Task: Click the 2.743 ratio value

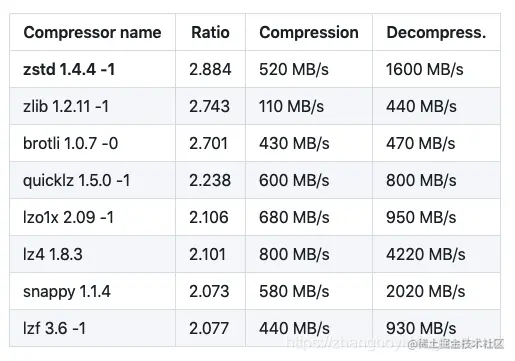Action: pyautogui.click(x=209, y=107)
